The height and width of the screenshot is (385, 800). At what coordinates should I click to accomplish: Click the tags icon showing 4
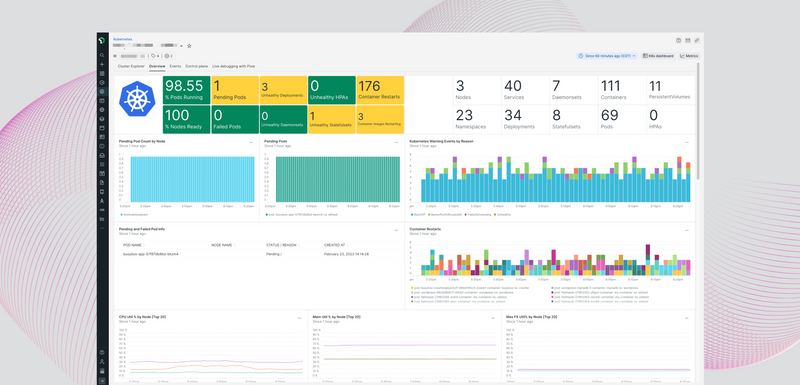point(155,56)
